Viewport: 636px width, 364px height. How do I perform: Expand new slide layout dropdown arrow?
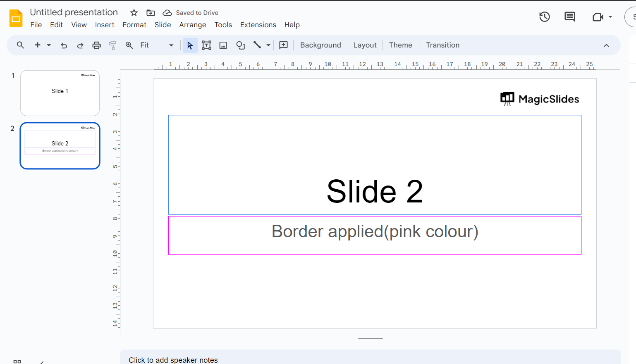click(49, 45)
